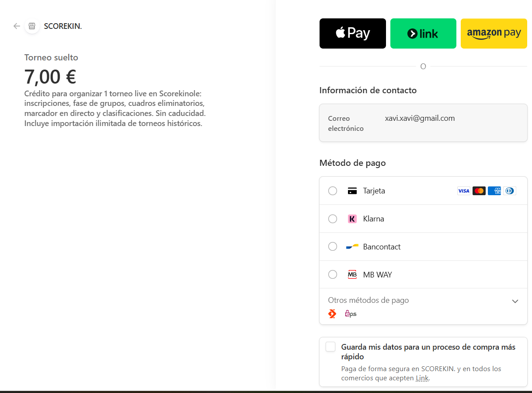532x393 pixels.
Task: Click the email xavi.xavi@gmail.com field
Action: tap(423, 123)
